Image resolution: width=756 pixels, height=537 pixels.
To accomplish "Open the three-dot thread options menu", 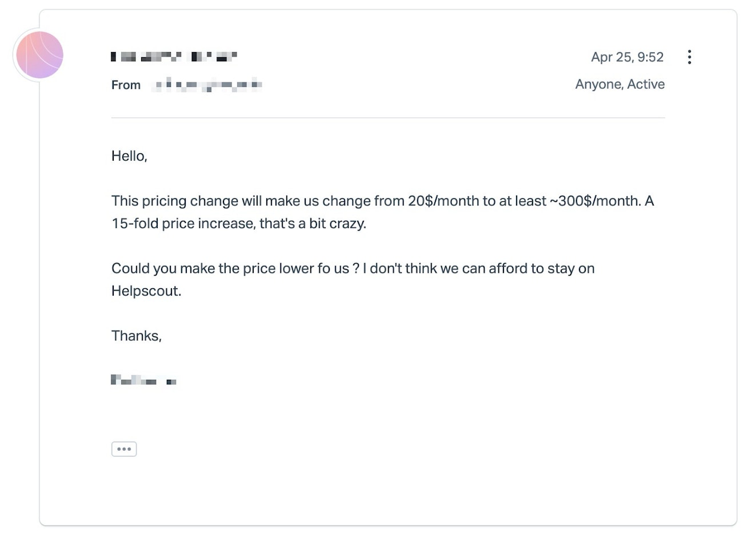I will (x=690, y=57).
